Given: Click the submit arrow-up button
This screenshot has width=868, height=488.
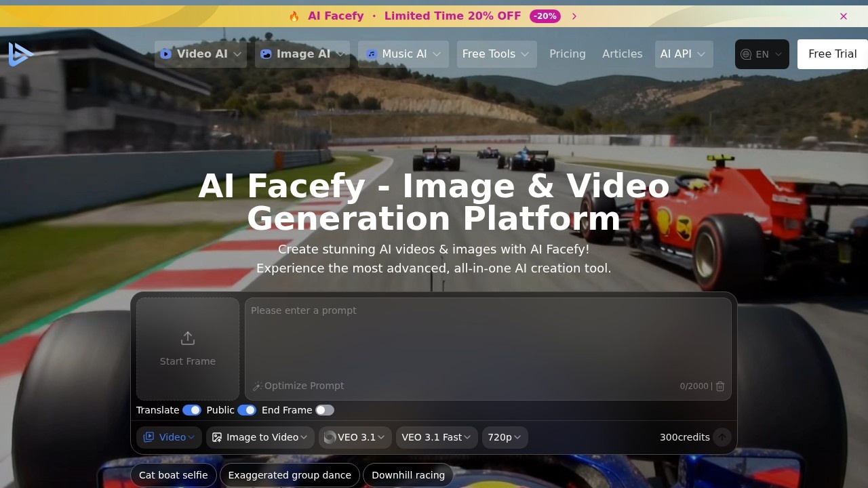Looking at the screenshot, I should [x=722, y=437].
